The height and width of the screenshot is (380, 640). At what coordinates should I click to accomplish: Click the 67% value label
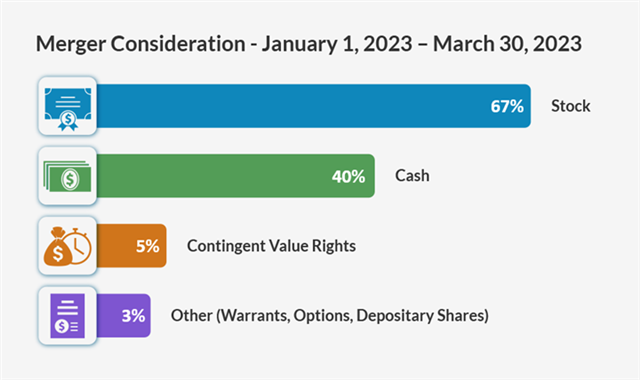coord(507,107)
